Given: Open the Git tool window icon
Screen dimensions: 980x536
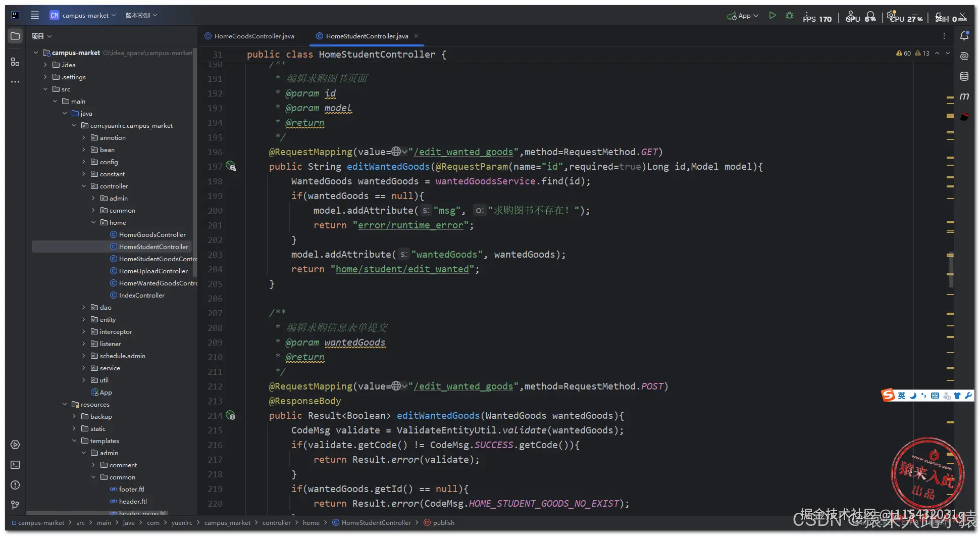Looking at the screenshot, I should pyautogui.click(x=15, y=505).
